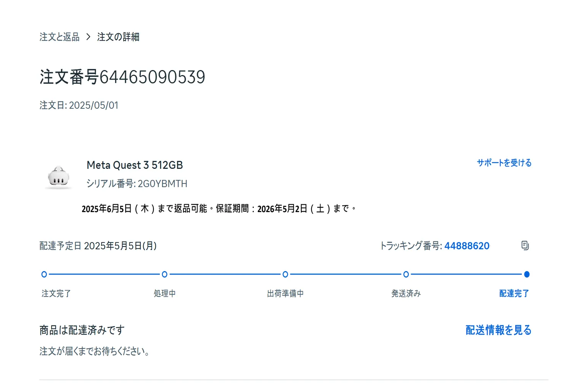Go back to 注文と返品 breadcrumb
The image size is (588, 392).
(59, 37)
